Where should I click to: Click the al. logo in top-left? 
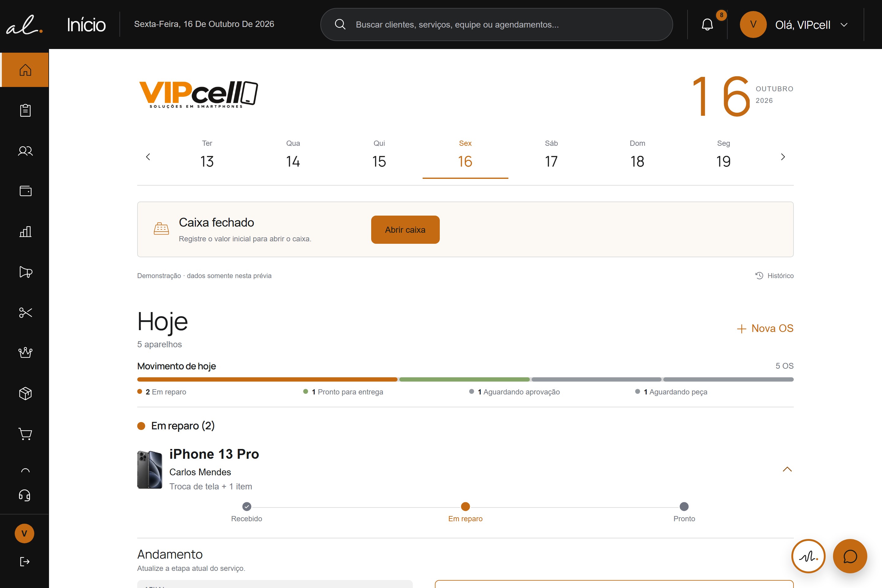[x=24, y=25]
